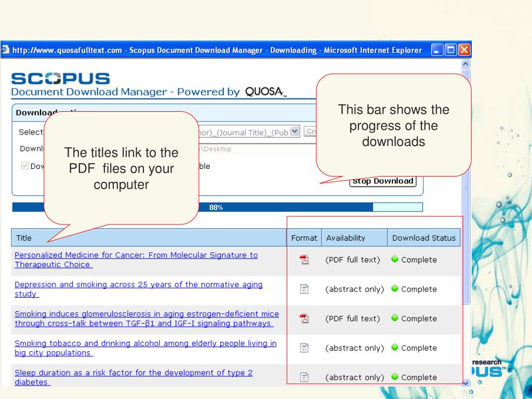Viewport: 532px width, 399px height.
Task: Open Sleep duration as a risk factor link
Action: pyautogui.click(x=134, y=377)
